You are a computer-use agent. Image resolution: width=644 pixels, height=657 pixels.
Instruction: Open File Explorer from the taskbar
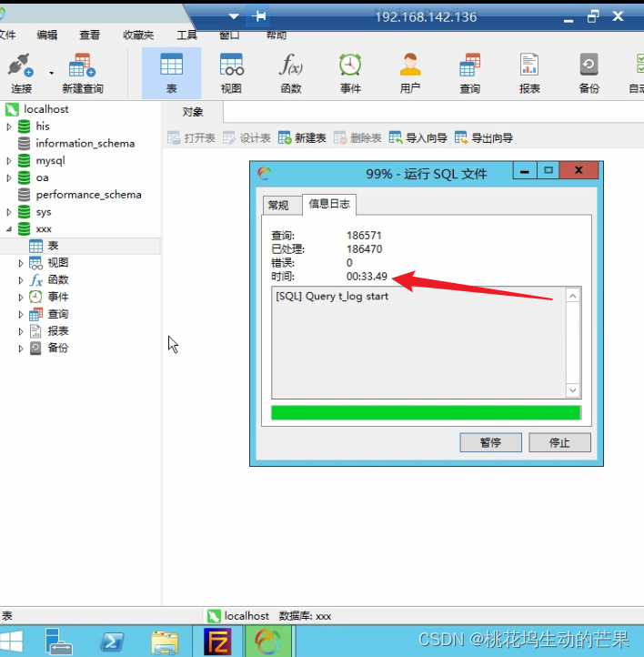pyautogui.click(x=164, y=642)
